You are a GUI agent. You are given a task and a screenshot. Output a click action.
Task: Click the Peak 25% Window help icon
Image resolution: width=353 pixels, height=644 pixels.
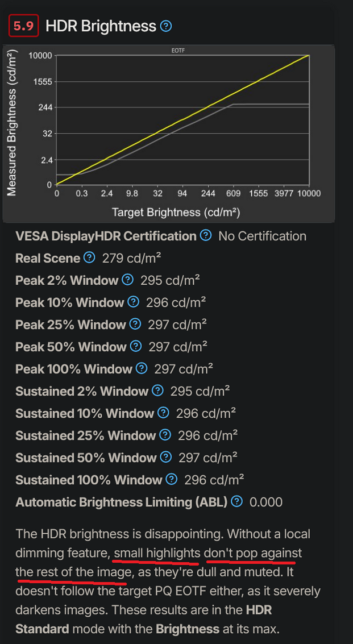point(135,324)
